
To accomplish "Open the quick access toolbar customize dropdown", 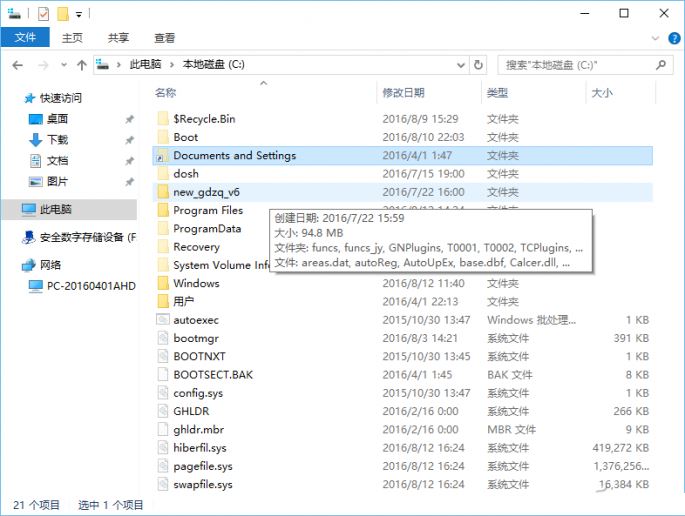I will 79,14.
